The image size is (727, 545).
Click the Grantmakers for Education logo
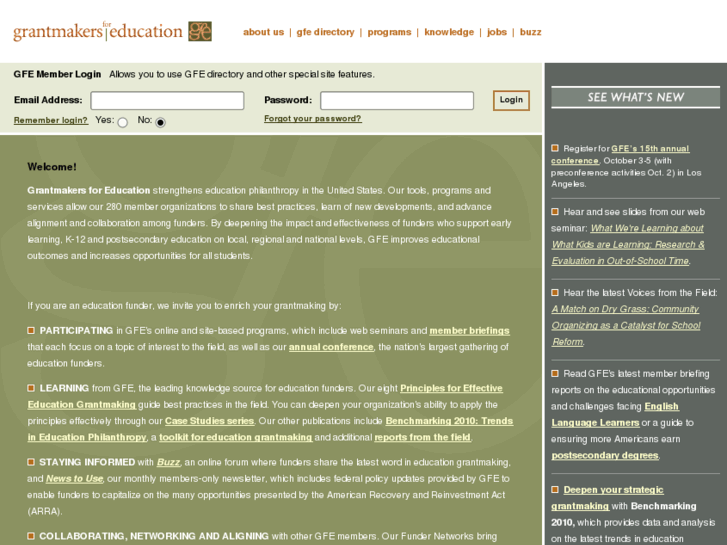coord(112,31)
